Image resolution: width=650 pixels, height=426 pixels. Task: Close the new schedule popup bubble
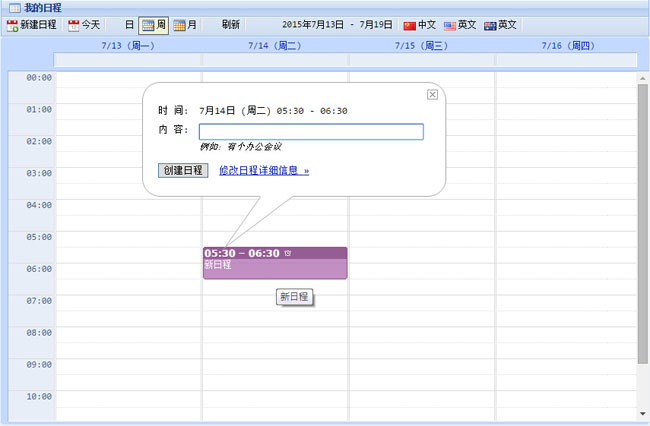point(432,94)
